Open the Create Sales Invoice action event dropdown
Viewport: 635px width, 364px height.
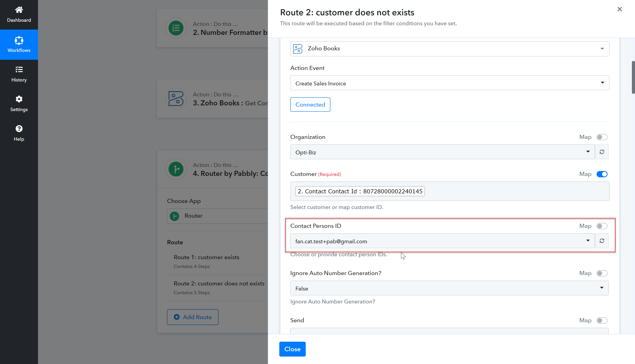click(x=450, y=83)
